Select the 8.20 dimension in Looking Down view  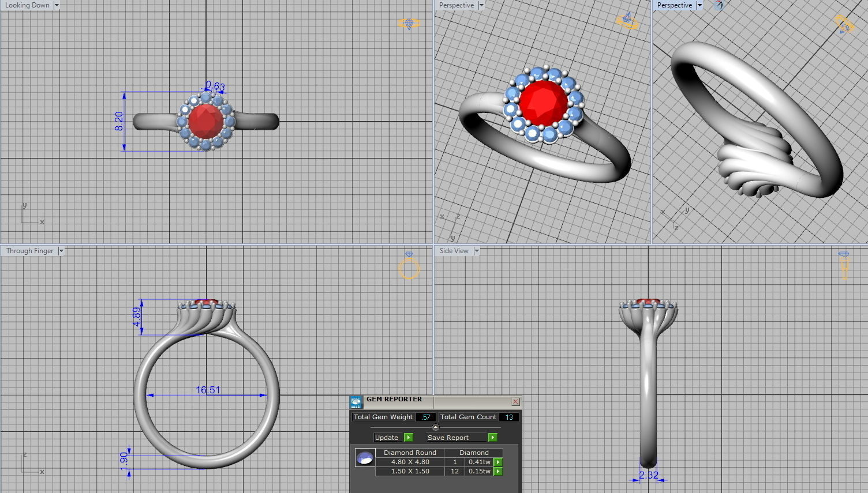pyautogui.click(x=119, y=121)
